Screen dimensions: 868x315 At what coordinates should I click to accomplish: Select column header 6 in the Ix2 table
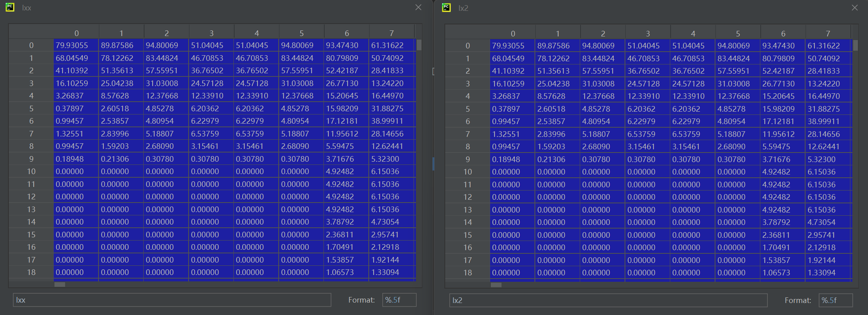[x=783, y=33]
